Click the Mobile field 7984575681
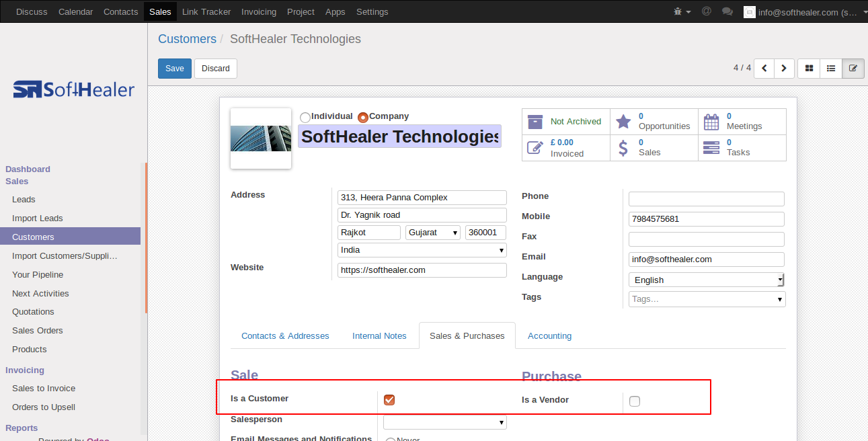868x441 pixels. point(707,219)
